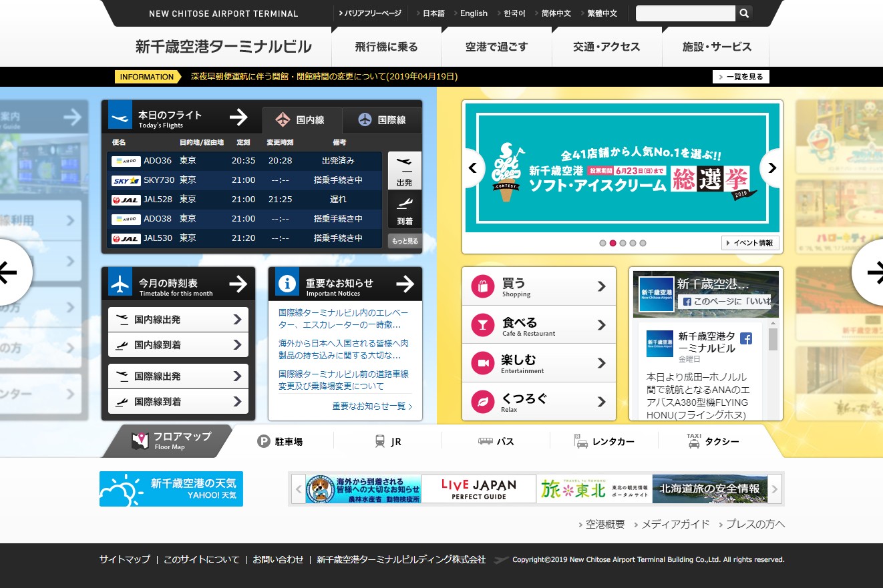Viewport: 883px width, 588px height.
Task: Click the JR train icon
Action: pos(380,441)
